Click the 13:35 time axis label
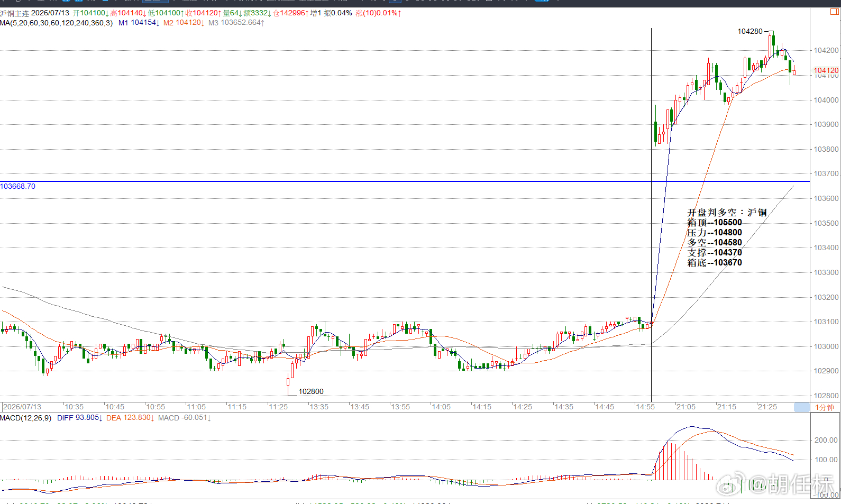This screenshot has height=504, width=841. [x=319, y=407]
